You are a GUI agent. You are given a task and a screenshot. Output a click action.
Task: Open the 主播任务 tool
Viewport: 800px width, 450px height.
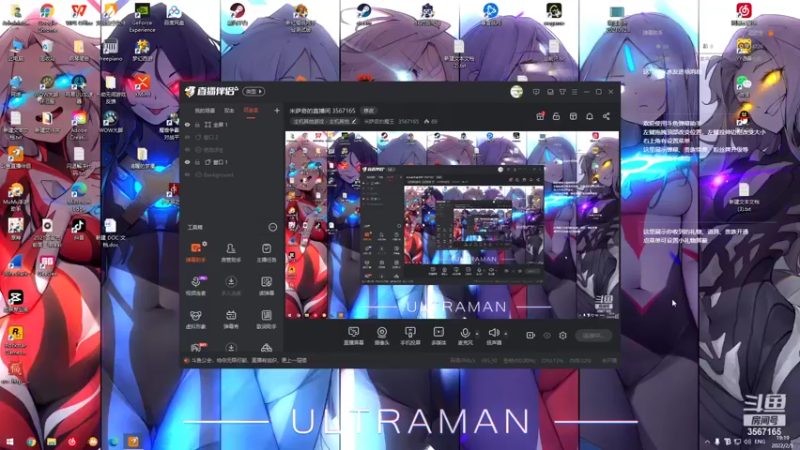click(266, 253)
